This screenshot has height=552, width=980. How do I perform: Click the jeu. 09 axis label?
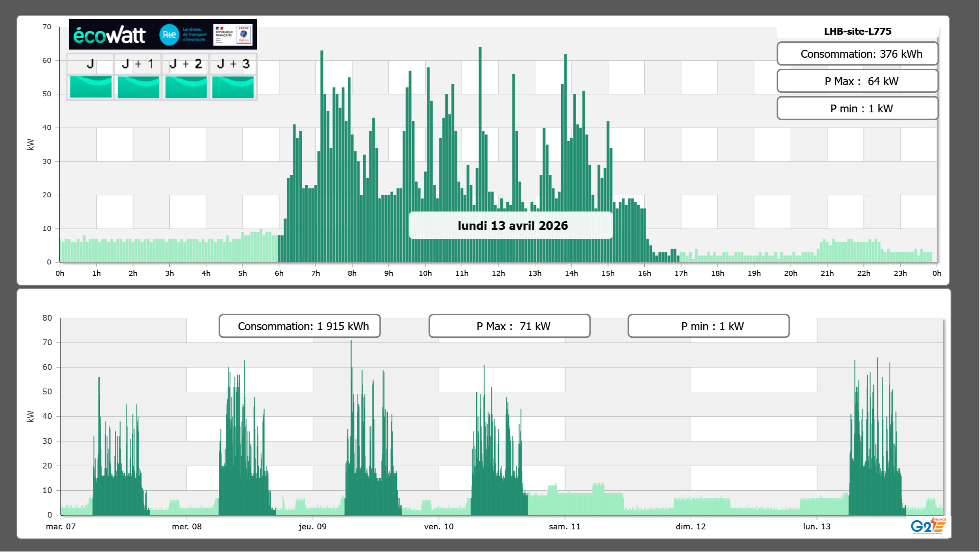coord(313,527)
